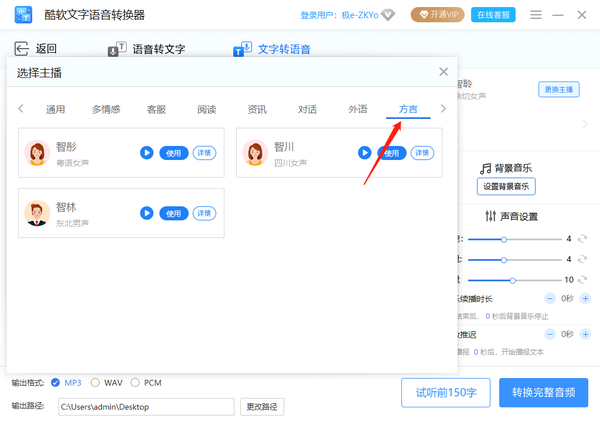Click 使用 for the 智川 voice
This screenshot has width=600, height=422.
[x=392, y=153]
